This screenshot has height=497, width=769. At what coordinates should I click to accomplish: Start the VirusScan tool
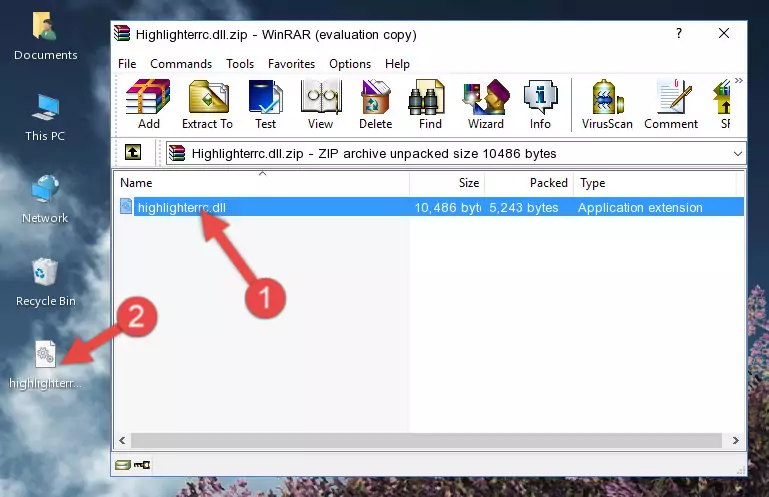tap(607, 104)
